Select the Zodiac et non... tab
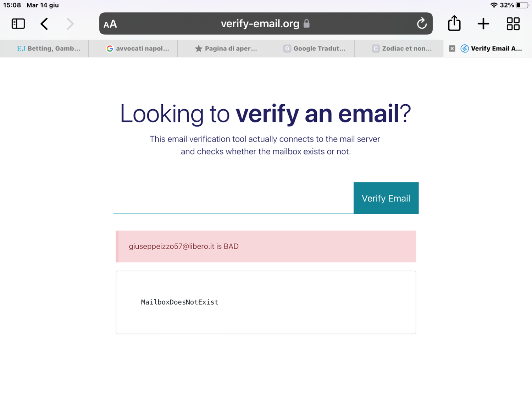532x399 pixels. tap(402, 49)
